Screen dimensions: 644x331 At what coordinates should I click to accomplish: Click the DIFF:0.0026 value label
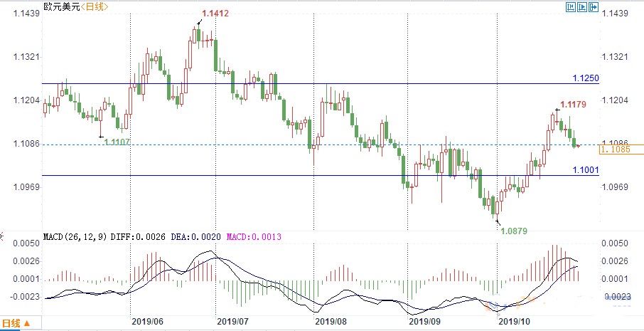[140, 236]
